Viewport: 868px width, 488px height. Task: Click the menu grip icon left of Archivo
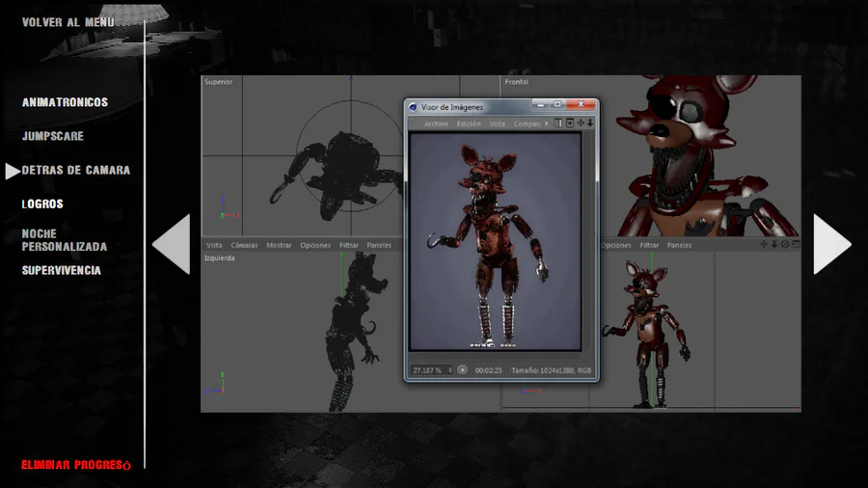pyautogui.click(x=415, y=123)
